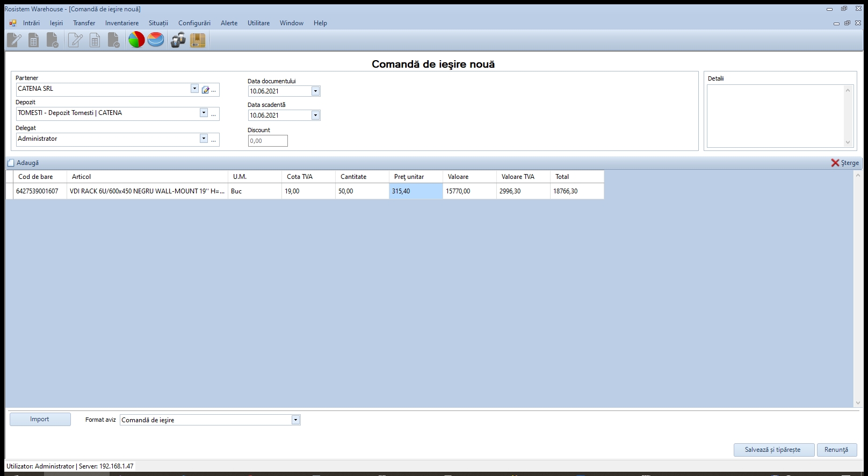Click the solid gray document-with-pencil toolbar icon
This screenshot has width=868, height=476.
pyautogui.click(x=14, y=40)
